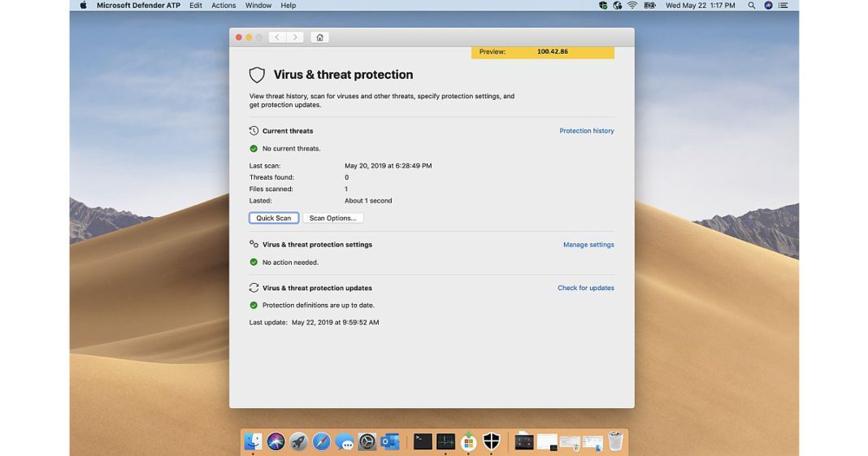The height and width of the screenshot is (456, 868).
Task: Click 'Virus & threat protection updates' section title
Action: (x=317, y=288)
